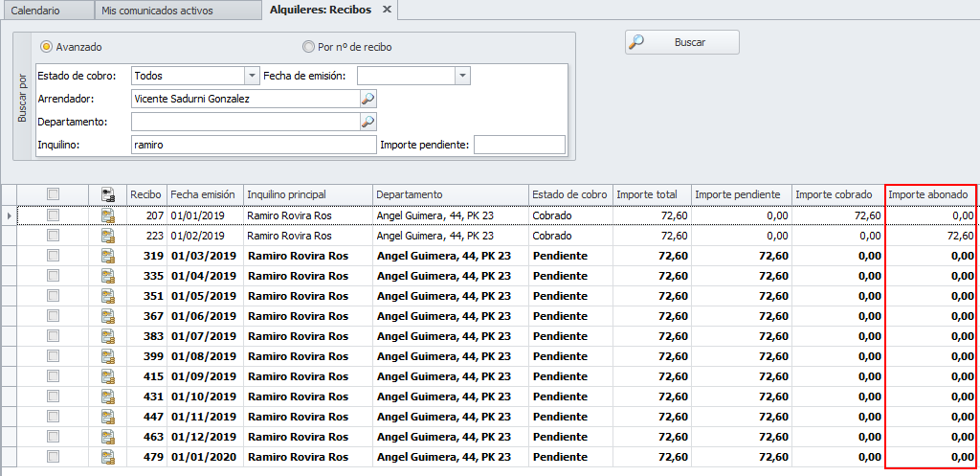This screenshot has width=980, height=476.
Task: Click the Arrendador lookup magnifier icon
Action: click(367, 98)
